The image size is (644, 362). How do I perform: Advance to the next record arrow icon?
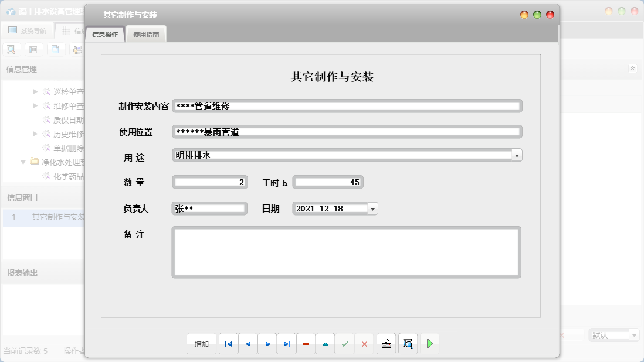(267, 344)
